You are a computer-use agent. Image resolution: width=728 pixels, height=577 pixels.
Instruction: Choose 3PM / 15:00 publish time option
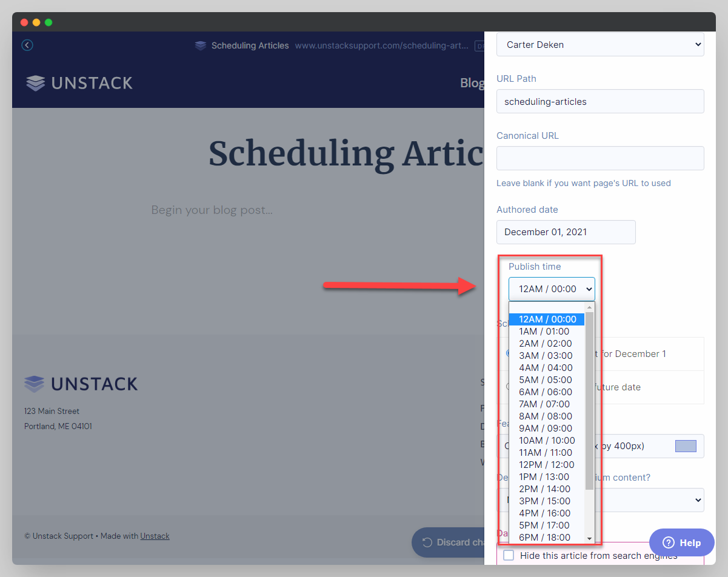[544, 501]
